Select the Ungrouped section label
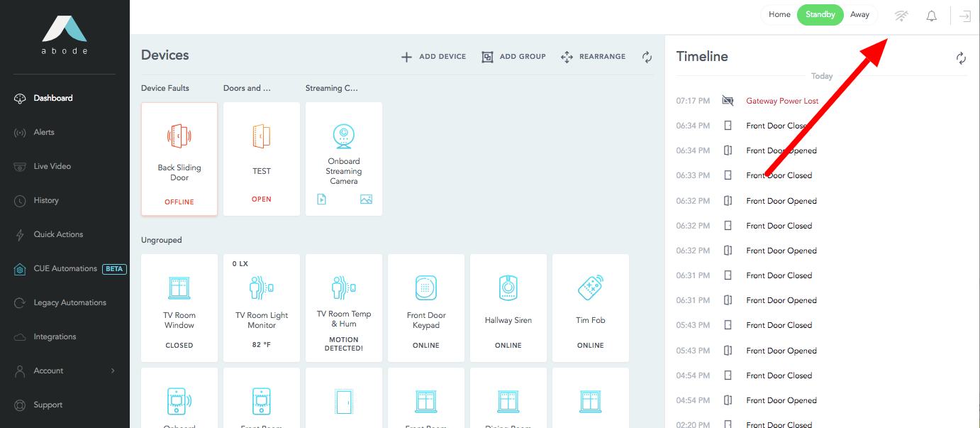Screen dimensions: 980x428 pos(162,240)
